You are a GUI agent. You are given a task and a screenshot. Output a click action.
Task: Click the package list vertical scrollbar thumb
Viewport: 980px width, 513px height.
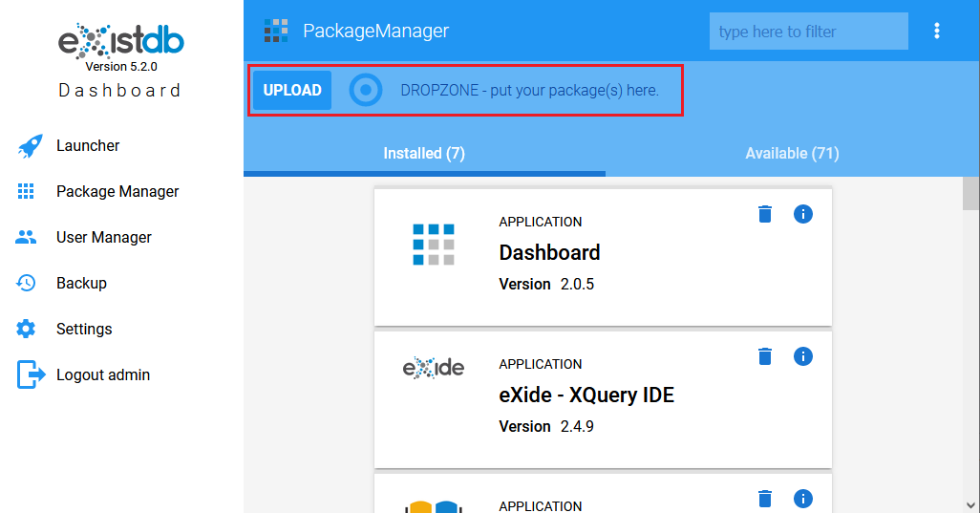pos(970,194)
